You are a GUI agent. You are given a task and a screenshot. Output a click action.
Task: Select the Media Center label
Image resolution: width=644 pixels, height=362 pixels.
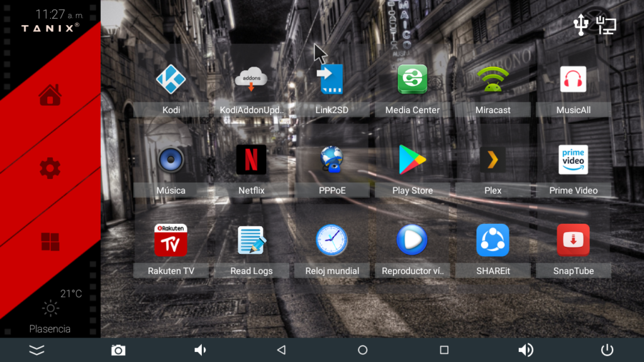413,110
